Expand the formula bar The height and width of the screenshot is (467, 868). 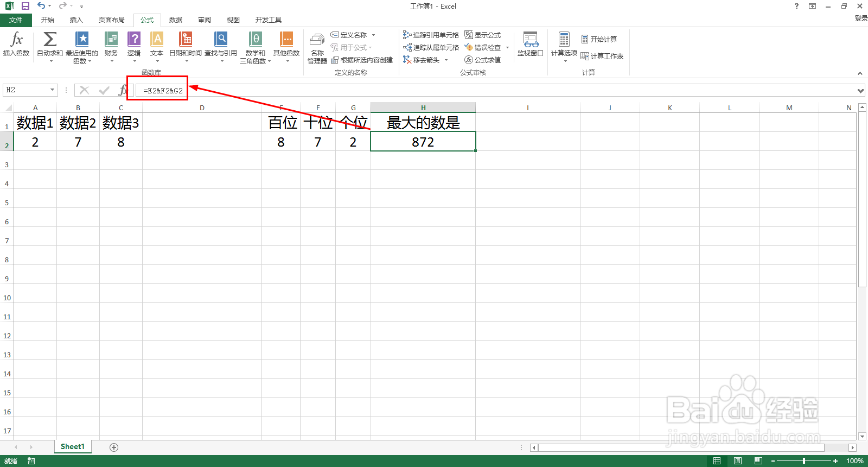860,90
